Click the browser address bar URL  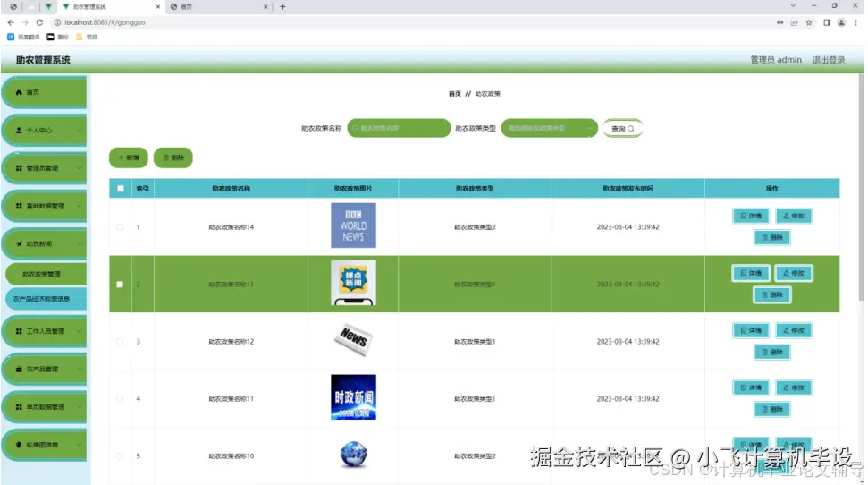point(105,22)
